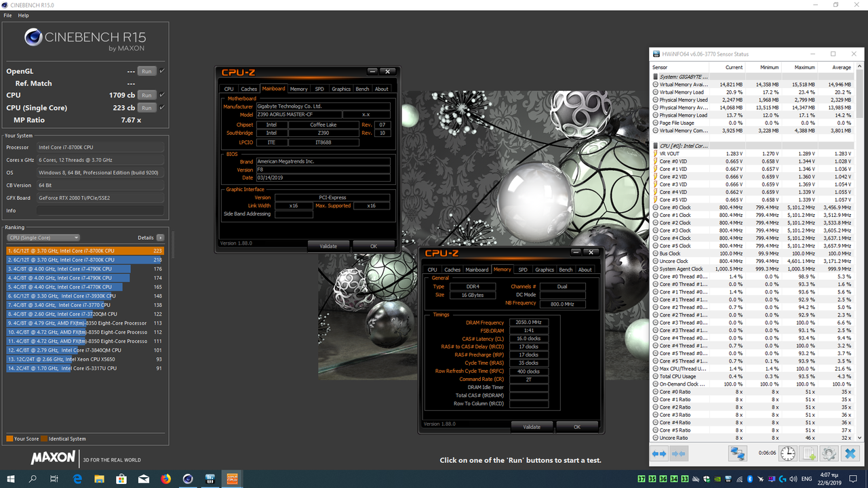
Task: Reset HWiNFO elapsed time clock icon
Action: pyautogui.click(x=788, y=453)
